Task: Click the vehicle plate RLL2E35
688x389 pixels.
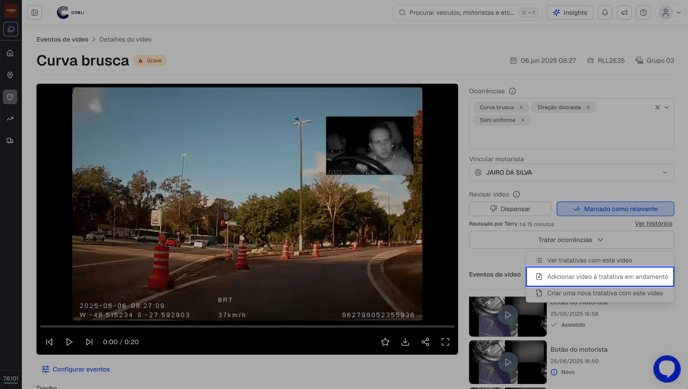Action: (606, 61)
